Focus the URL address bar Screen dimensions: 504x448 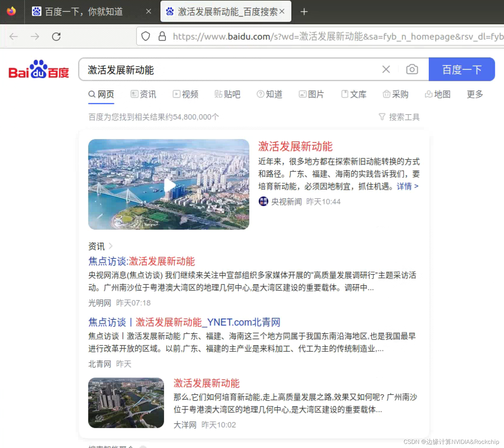tap(338, 37)
